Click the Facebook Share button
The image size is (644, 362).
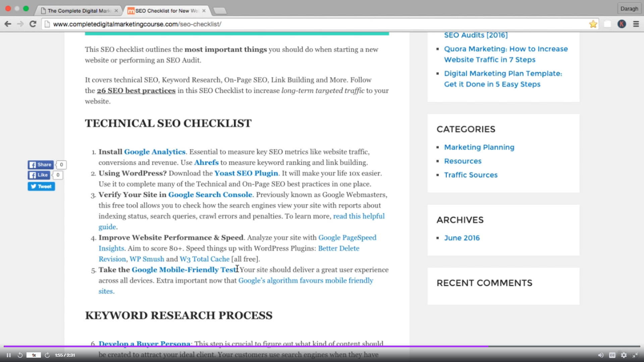(41, 165)
